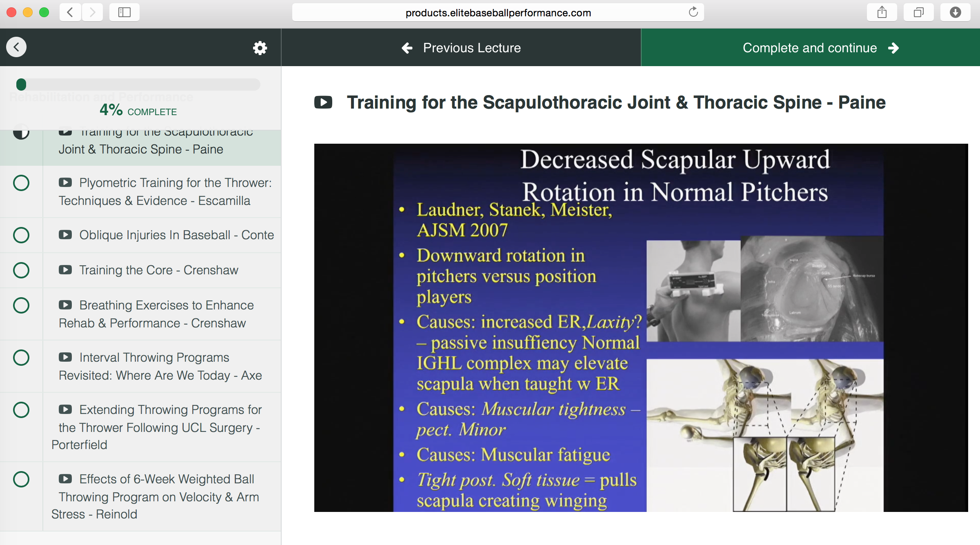Toggle completion circle for Oblique Injuries lecture
The width and height of the screenshot is (980, 545).
tap(21, 235)
